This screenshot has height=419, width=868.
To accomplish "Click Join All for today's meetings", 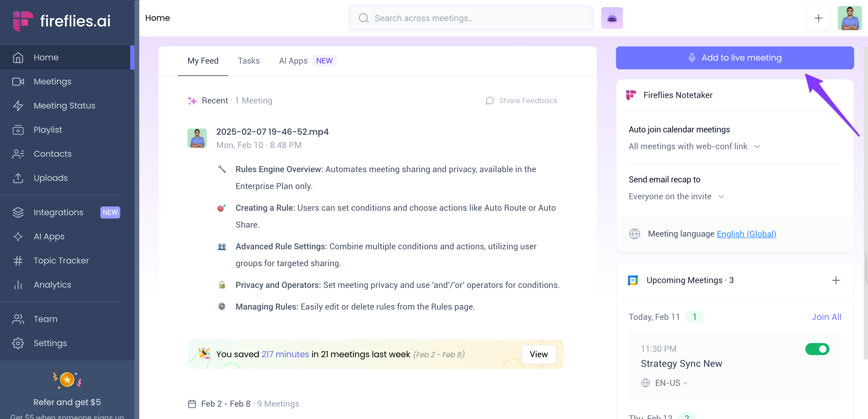I will pos(826,317).
